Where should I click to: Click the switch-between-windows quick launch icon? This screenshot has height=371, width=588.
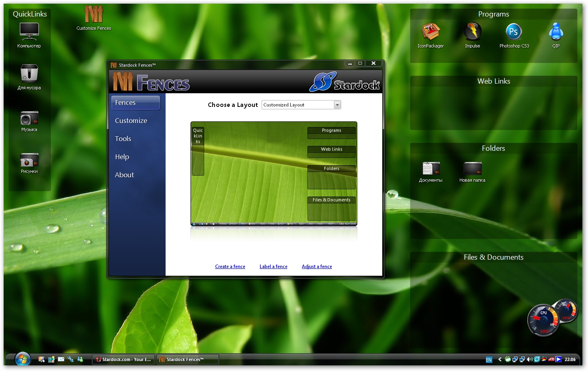tap(51, 359)
